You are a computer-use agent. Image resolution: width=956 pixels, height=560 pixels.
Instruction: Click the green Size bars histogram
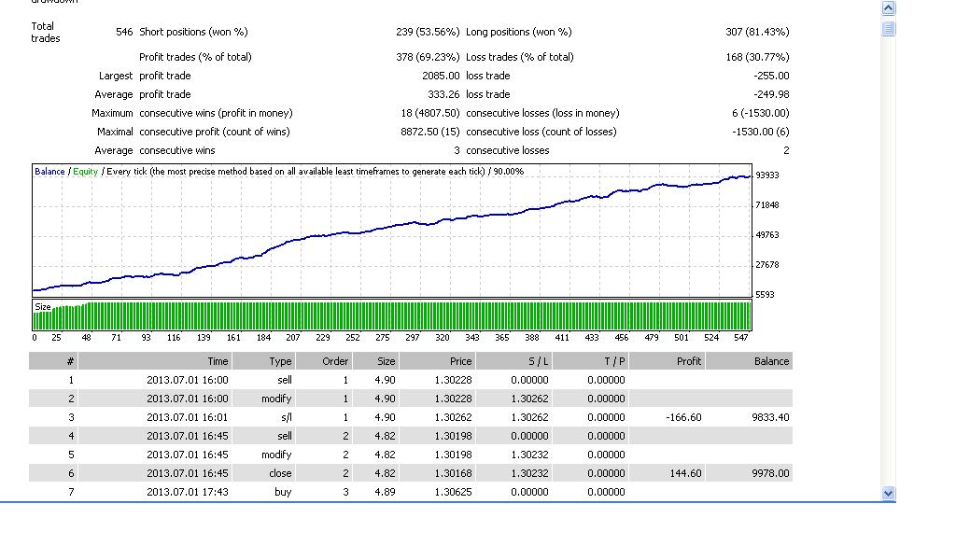(x=391, y=315)
